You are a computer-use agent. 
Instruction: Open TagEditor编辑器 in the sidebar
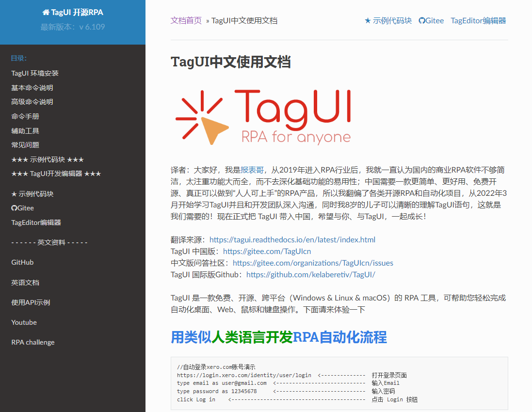[x=36, y=222]
